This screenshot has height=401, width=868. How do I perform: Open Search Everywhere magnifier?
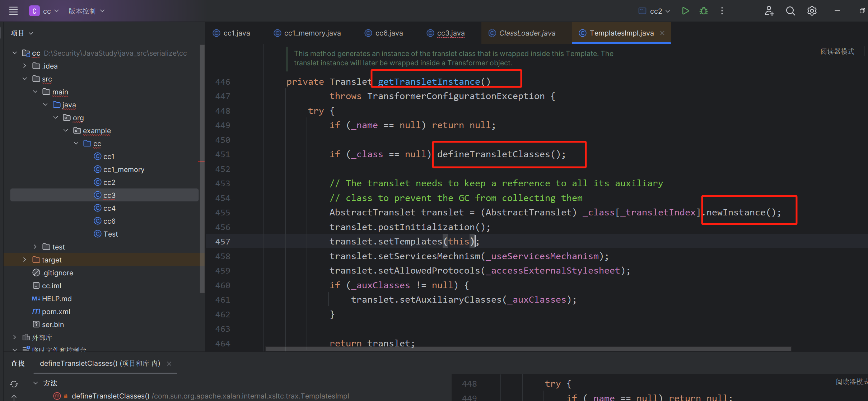[790, 11]
